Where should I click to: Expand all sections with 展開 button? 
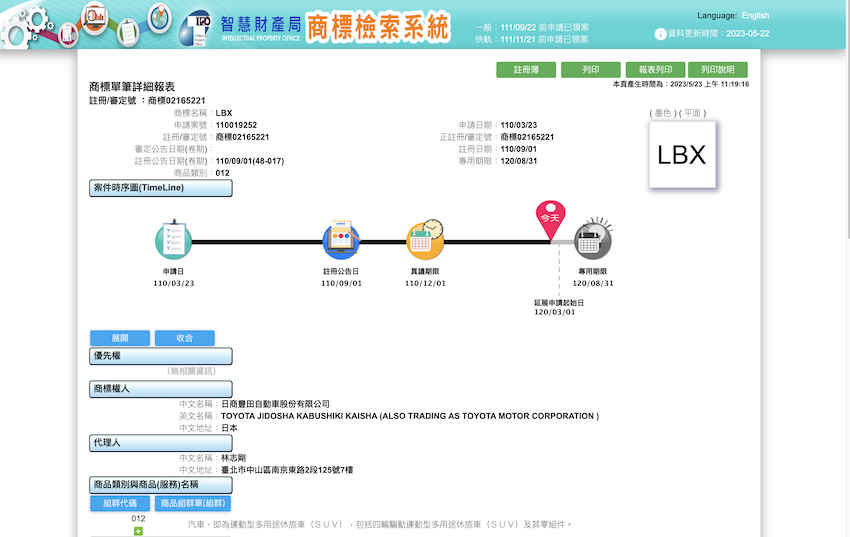tap(120, 338)
